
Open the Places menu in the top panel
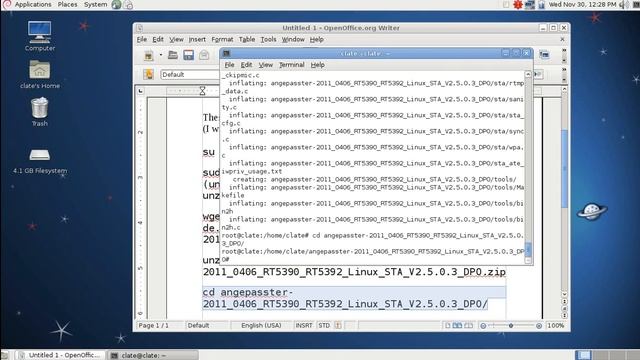tap(67, 4)
